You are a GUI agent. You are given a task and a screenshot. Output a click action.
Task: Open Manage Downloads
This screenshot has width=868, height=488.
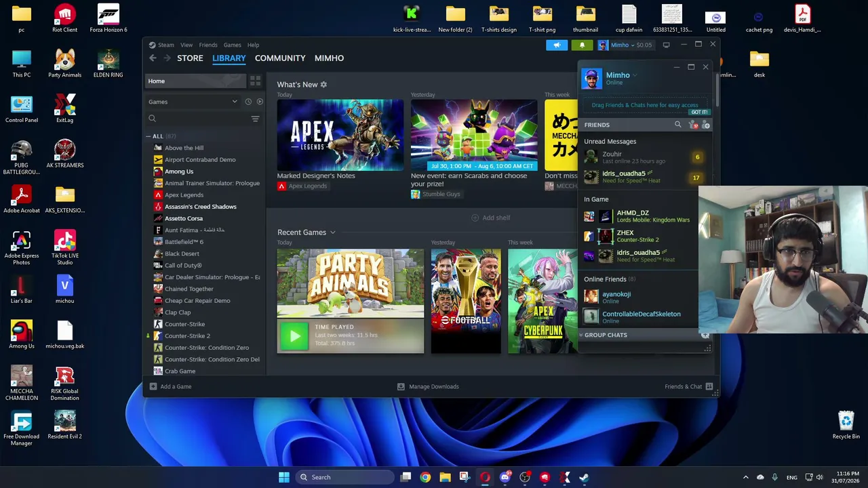point(428,386)
